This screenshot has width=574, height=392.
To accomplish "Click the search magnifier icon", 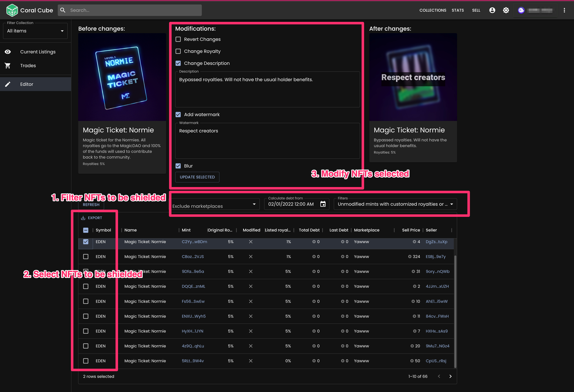I will tap(63, 10).
